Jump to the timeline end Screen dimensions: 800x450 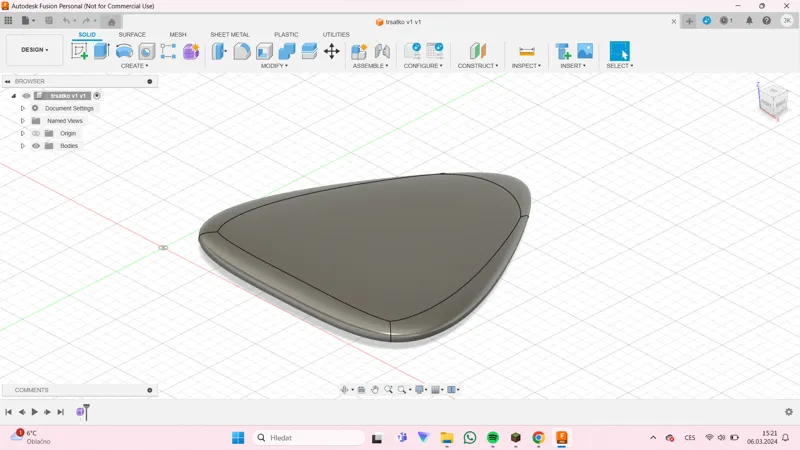pos(61,412)
